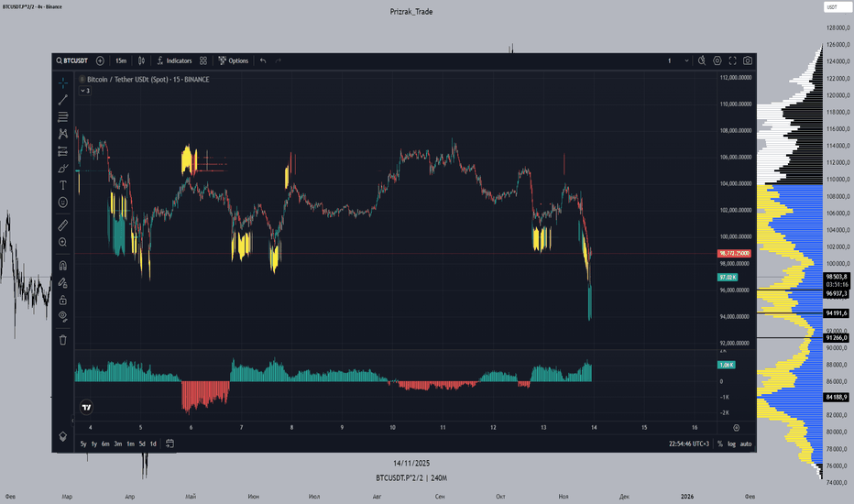Open the Indicators menu
The width and height of the screenshot is (854, 504).
coord(174,60)
